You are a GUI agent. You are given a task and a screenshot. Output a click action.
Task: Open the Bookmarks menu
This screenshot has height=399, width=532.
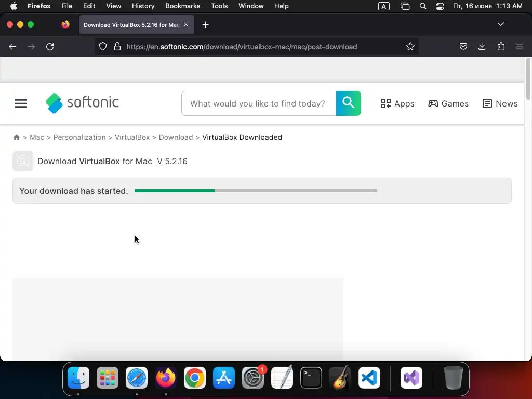182,6
